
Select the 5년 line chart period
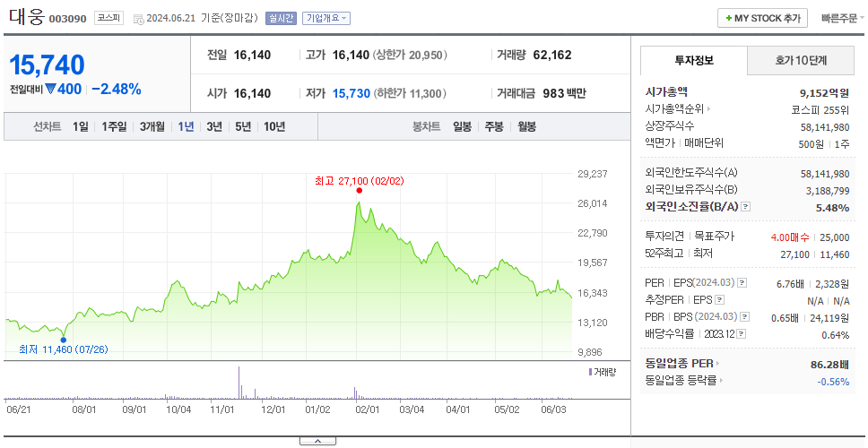pos(243,126)
